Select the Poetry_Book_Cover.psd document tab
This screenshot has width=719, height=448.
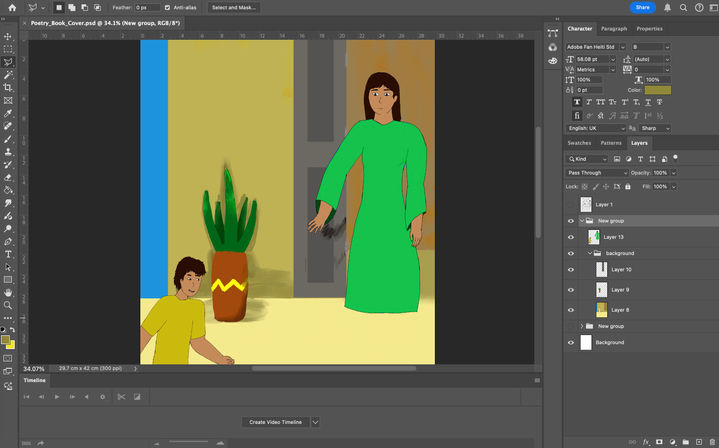pyautogui.click(x=105, y=23)
